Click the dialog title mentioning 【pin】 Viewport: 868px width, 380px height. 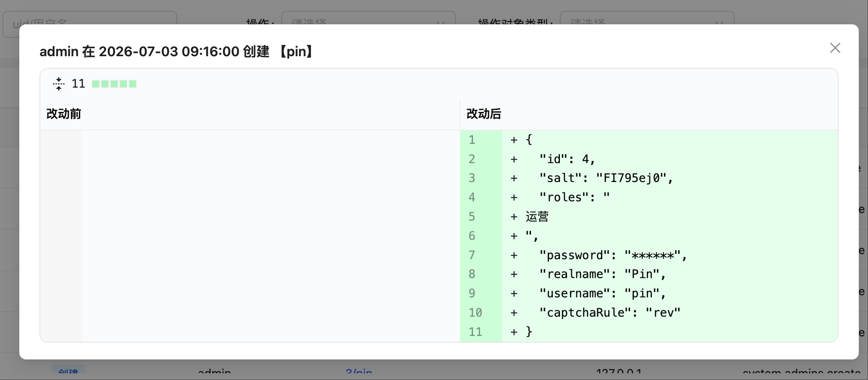tap(176, 52)
